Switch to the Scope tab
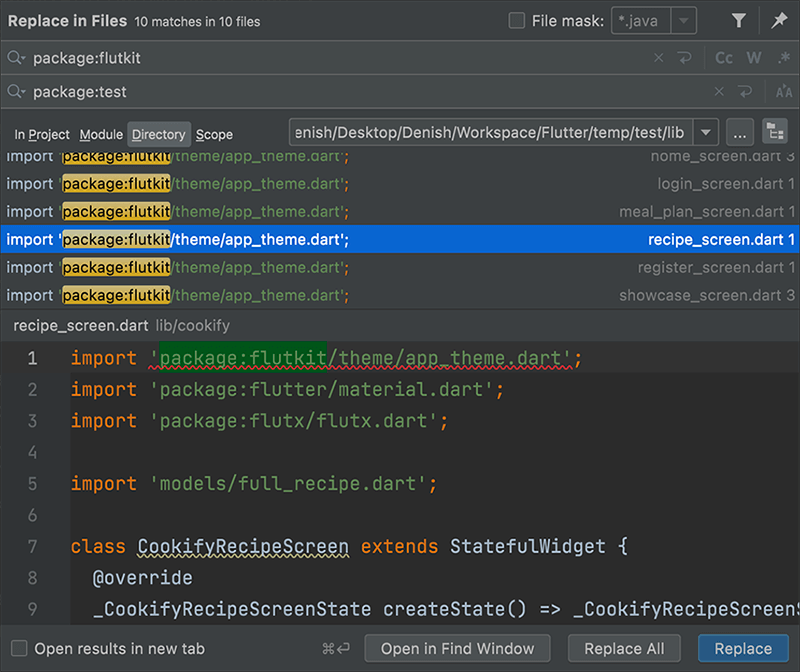 (214, 134)
